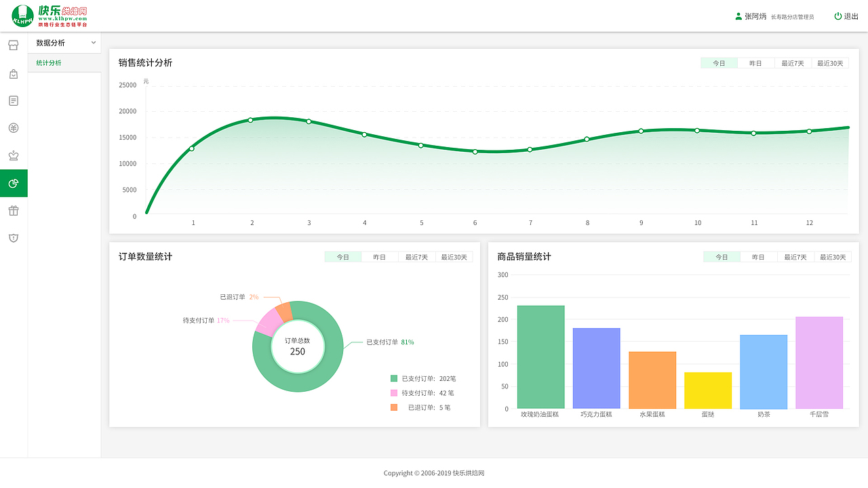Click the green 已支付订单 legend swatch
The image size is (868, 488).
pyautogui.click(x=394, y=379)
